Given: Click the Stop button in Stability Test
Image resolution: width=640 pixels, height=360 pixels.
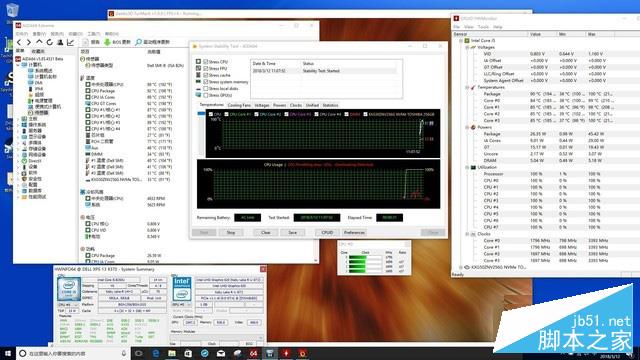Looking at the screenshot, I should tap(231, 232).
